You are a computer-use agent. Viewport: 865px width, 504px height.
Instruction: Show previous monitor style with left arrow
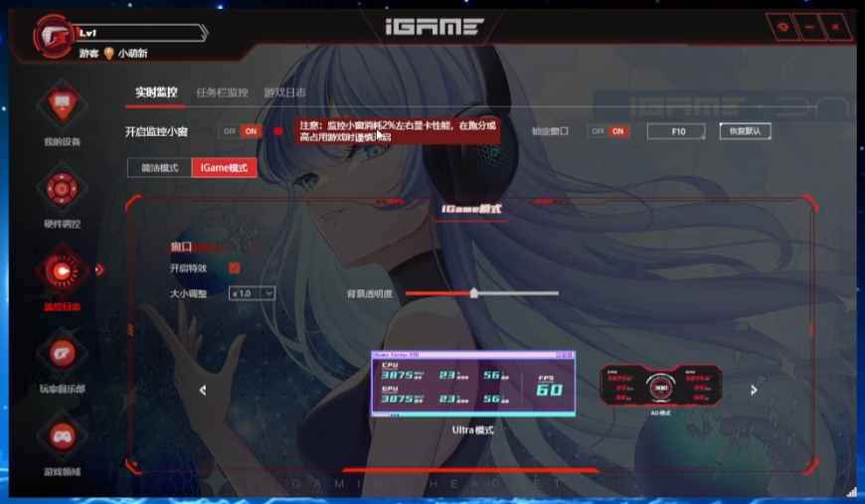click(x=203, y=391)
